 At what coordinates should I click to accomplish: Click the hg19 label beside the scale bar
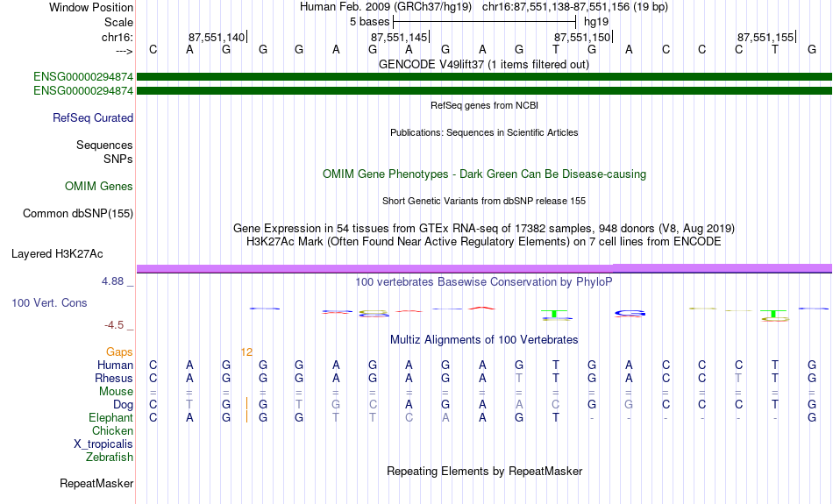pyautogui.click(x=596, y=22)
